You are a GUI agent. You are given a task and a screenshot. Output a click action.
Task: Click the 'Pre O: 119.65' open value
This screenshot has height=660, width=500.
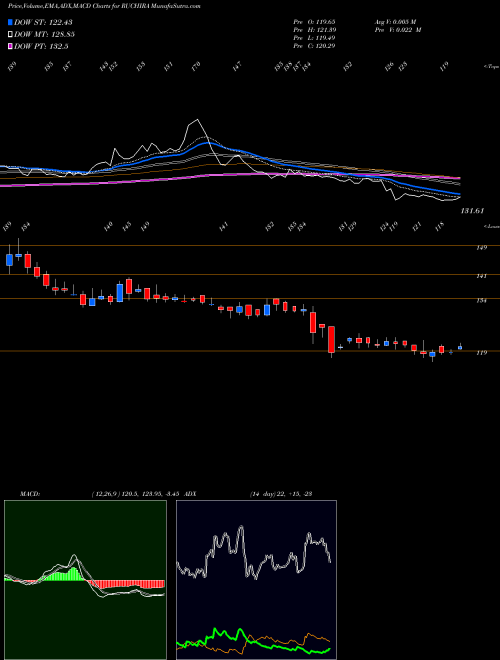pyautogui.click(x=314, y=21)
